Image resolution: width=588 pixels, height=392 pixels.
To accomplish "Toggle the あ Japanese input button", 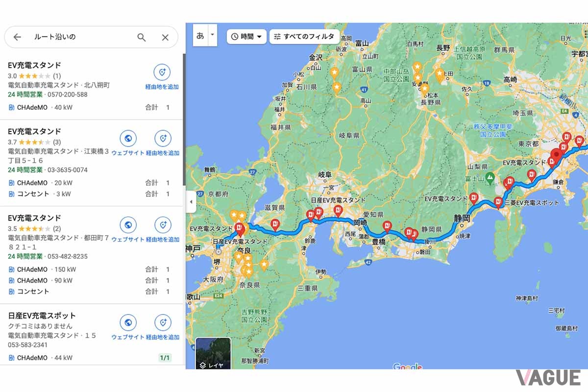I will pyautogui.click(x=199, y=35).
